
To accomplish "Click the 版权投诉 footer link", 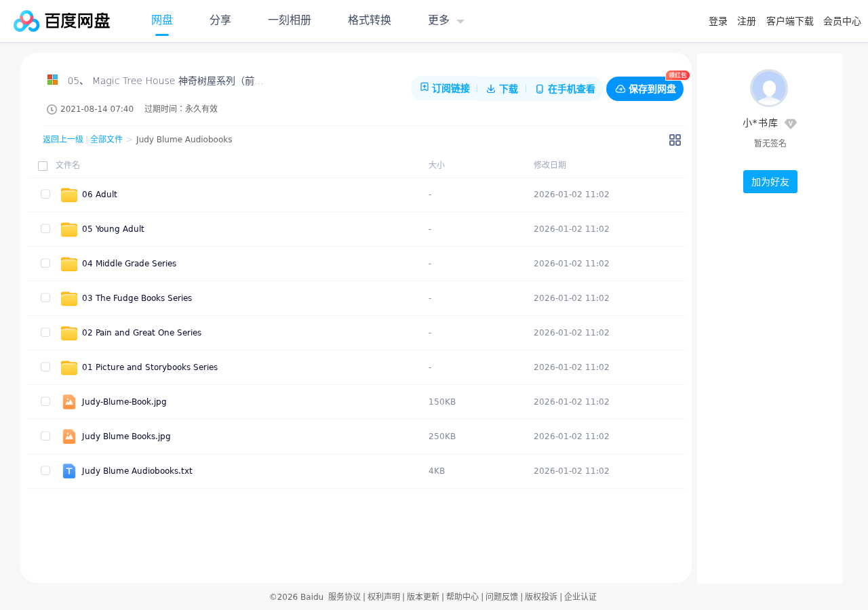I will 541,597.
